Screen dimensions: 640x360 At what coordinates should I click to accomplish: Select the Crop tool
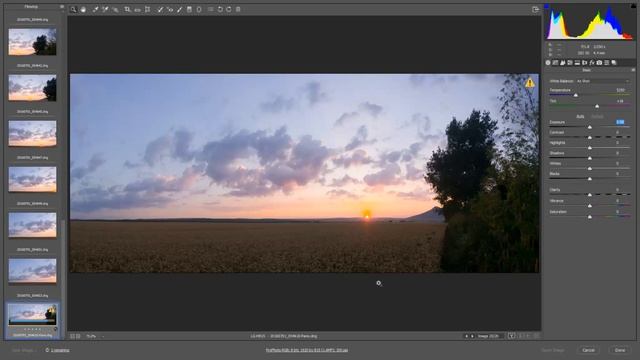click(x=127, y=9)
